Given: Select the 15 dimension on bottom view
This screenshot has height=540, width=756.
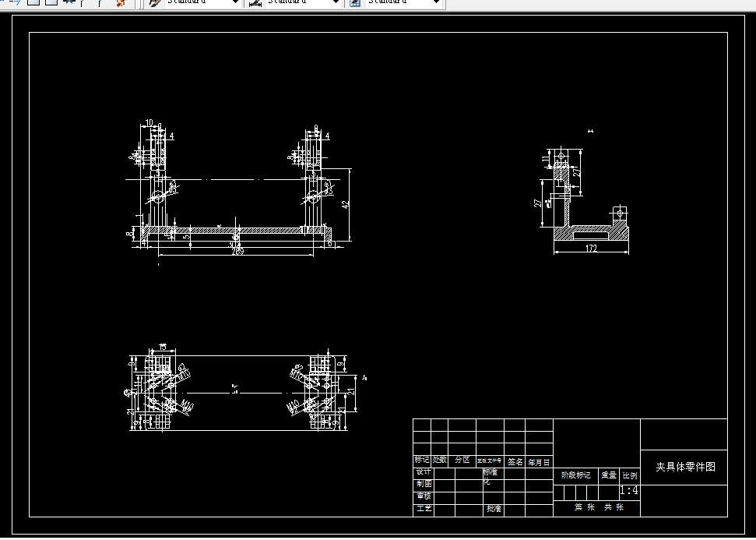Looking at the screenshot, I should click(x=163, y=347).
